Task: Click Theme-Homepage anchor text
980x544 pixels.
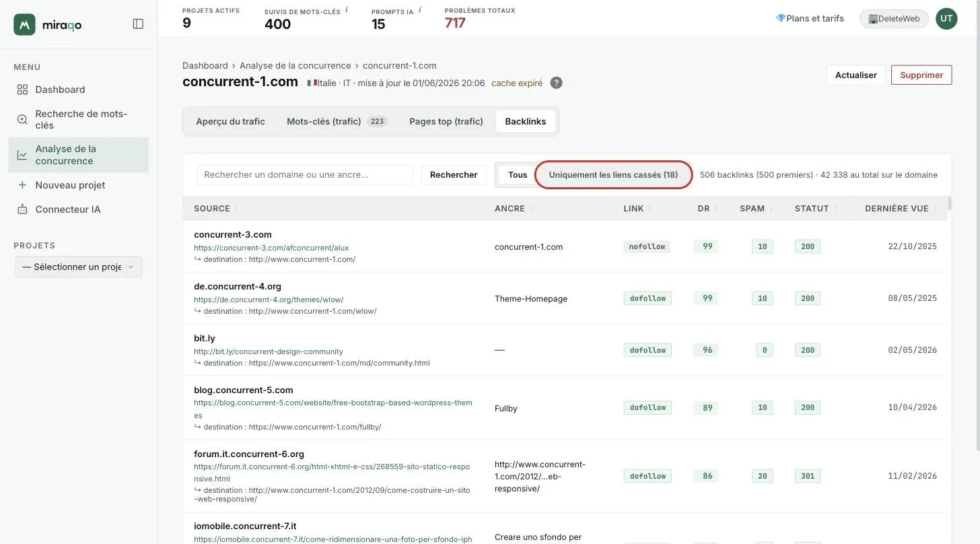Action: point(531,299)
